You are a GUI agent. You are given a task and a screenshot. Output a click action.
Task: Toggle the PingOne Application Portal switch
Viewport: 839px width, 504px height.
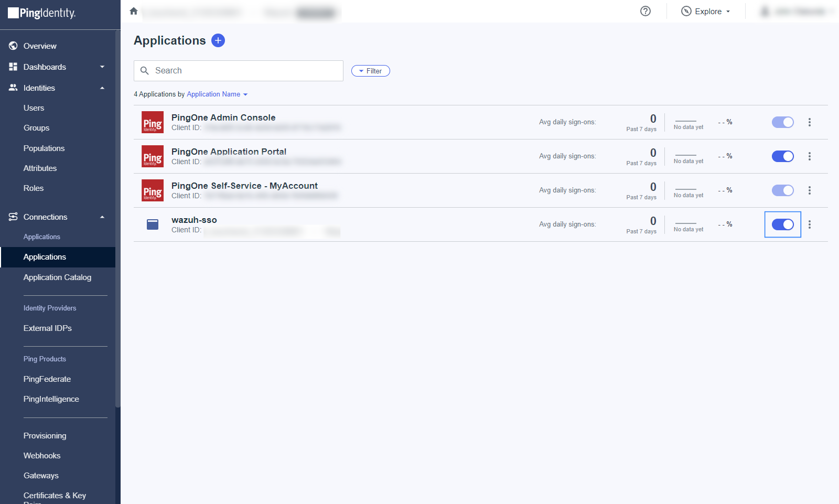782,156
